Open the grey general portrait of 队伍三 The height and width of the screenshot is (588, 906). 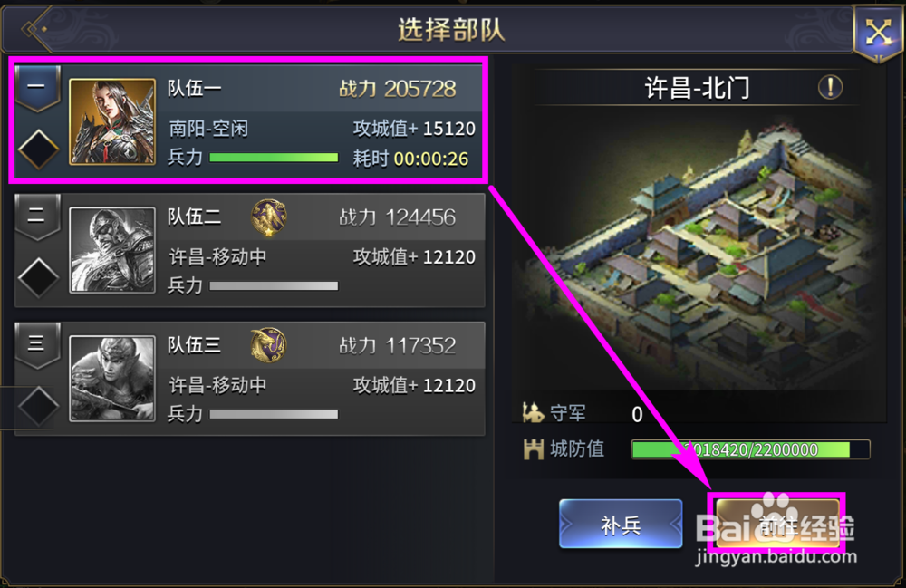112,379
